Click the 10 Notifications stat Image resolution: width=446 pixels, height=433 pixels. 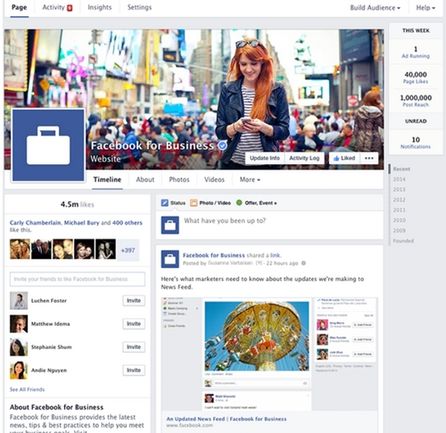pyautogui.click(x=416, y=142)
